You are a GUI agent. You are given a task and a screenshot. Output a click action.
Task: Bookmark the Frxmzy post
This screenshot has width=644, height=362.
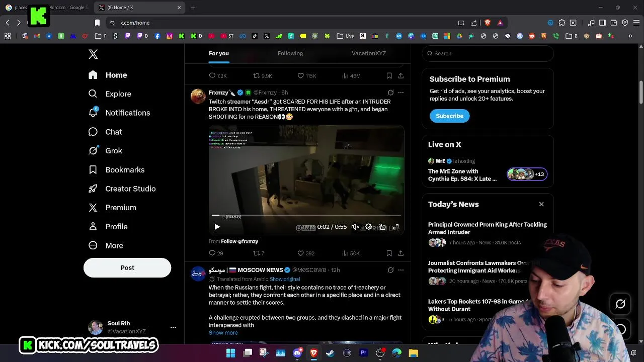click(x=389, y=253)
